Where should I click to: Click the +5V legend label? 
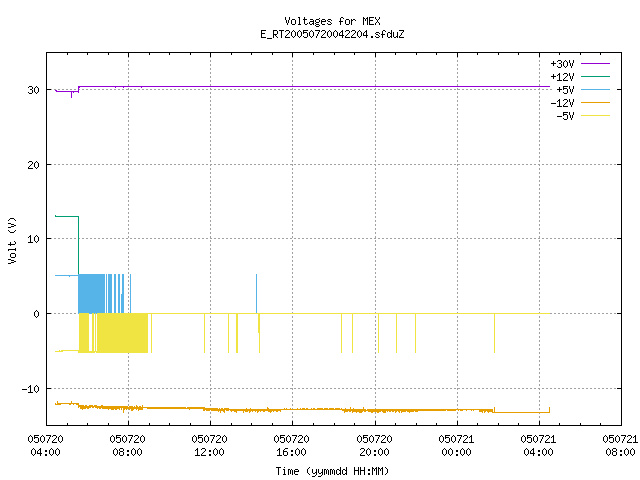(x=565, y=90)
